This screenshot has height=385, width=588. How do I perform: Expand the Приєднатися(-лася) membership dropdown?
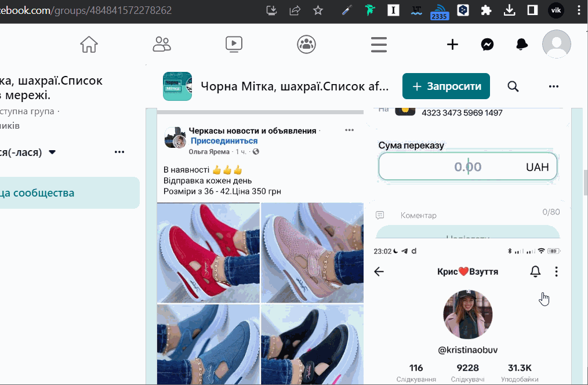tap(52, 152)
